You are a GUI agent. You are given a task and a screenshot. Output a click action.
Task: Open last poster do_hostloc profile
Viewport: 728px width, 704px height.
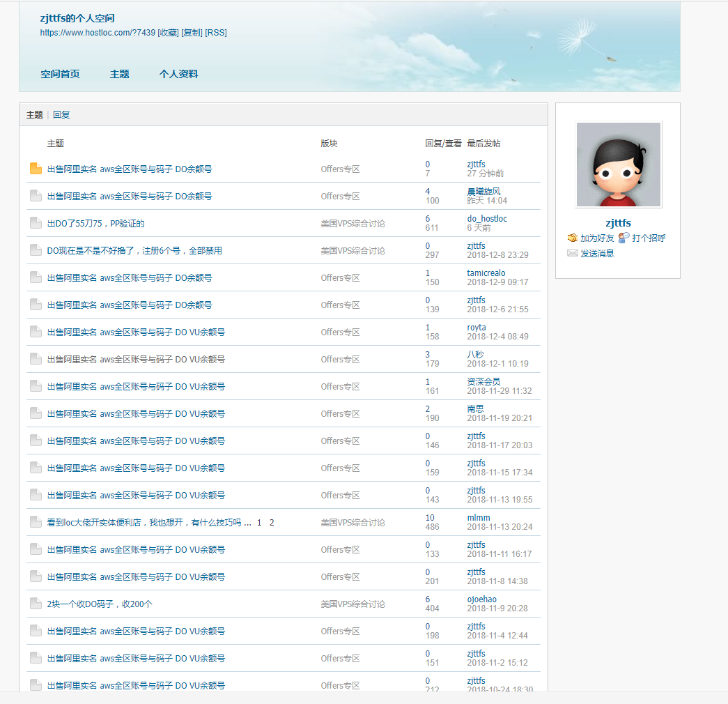point(487,218)
